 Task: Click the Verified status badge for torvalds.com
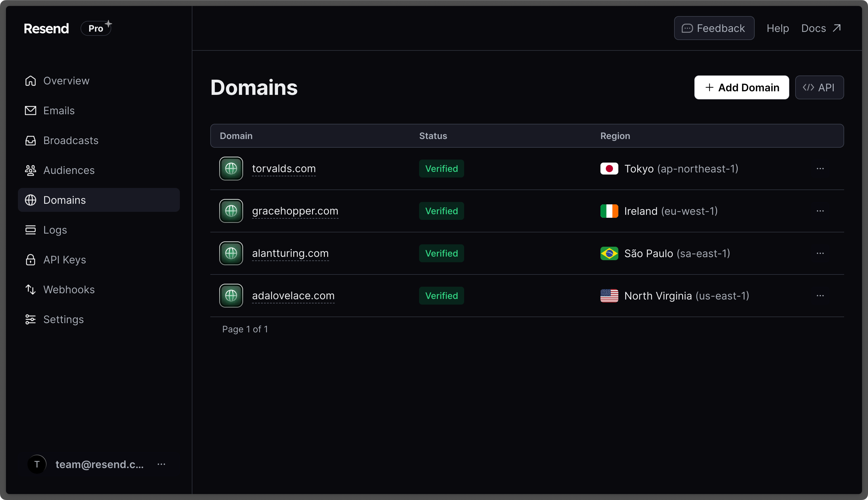[441, 168]
